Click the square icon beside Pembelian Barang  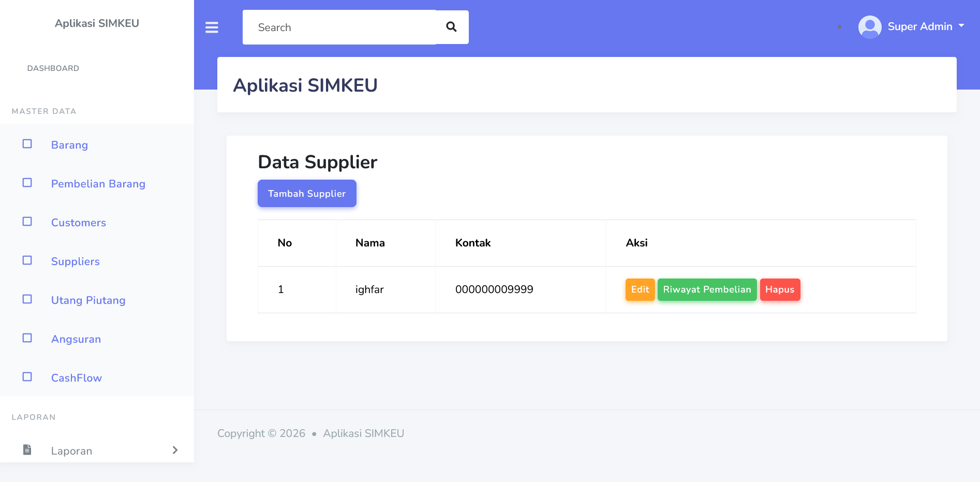pyautogui.click(x=27, y=183)
